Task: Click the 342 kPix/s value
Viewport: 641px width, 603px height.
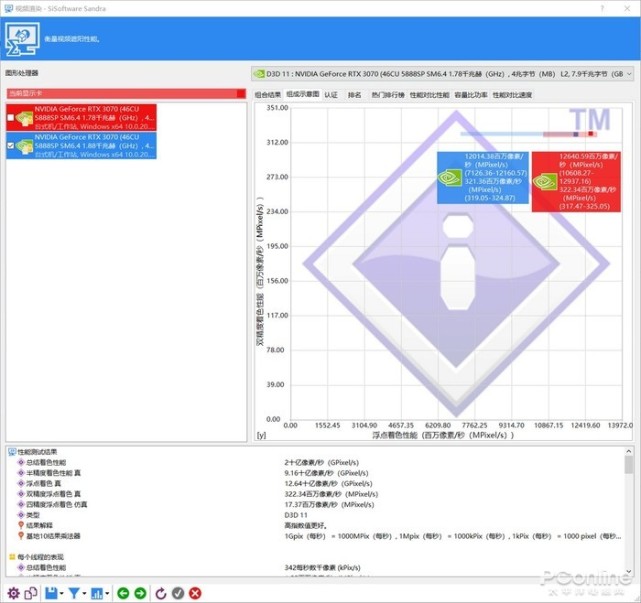Action: pyautogui.click(x=322, y=567)
